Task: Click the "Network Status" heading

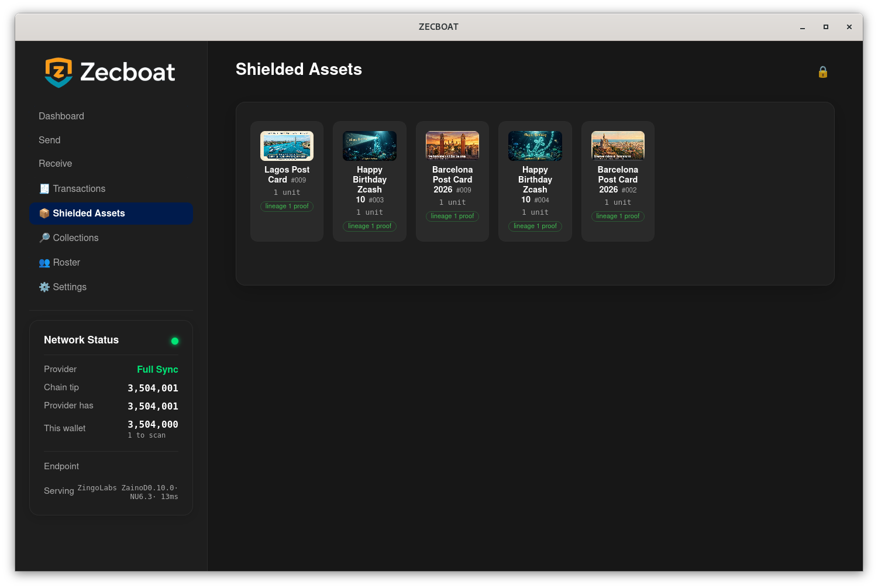Action: 81,340
